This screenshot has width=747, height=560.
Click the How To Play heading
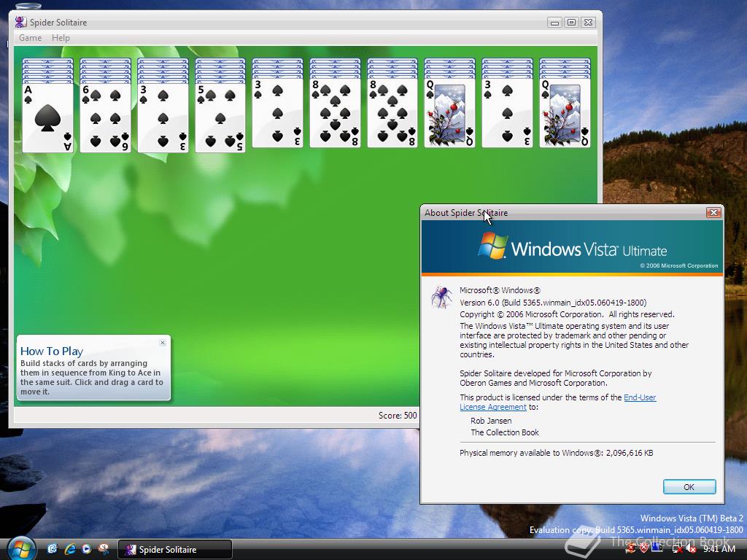pos(52,351)
